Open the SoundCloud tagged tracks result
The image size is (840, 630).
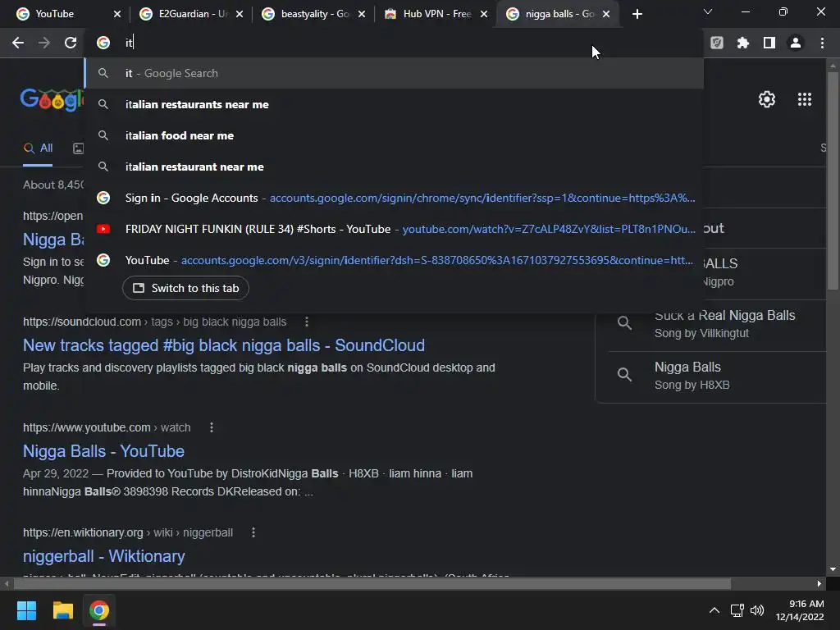point(224,345)
